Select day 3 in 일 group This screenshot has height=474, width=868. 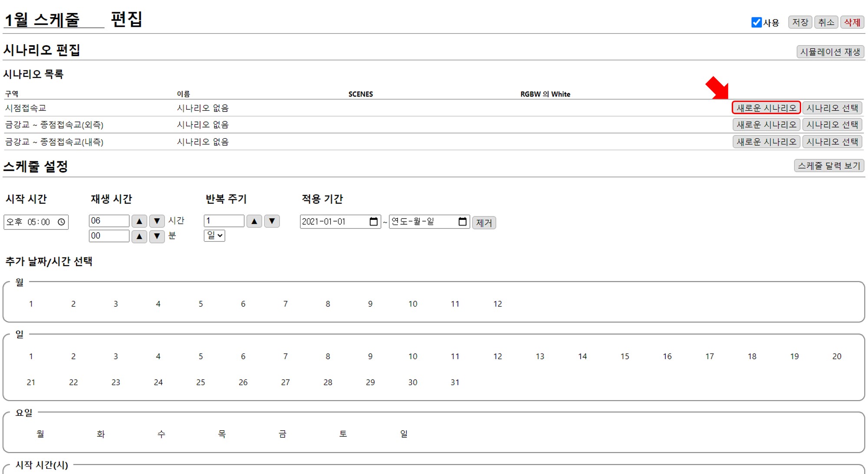pyautogui.click(x=116, y=356)
